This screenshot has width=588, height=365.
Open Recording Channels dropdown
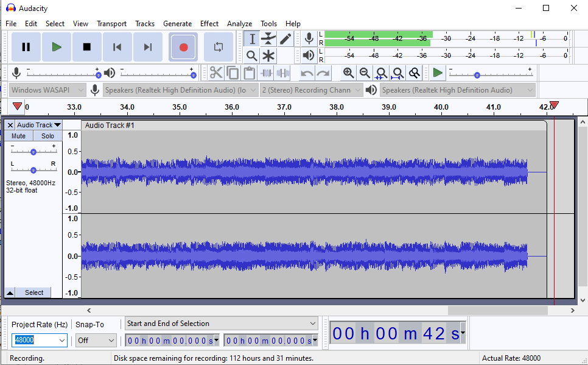point(311,90)
